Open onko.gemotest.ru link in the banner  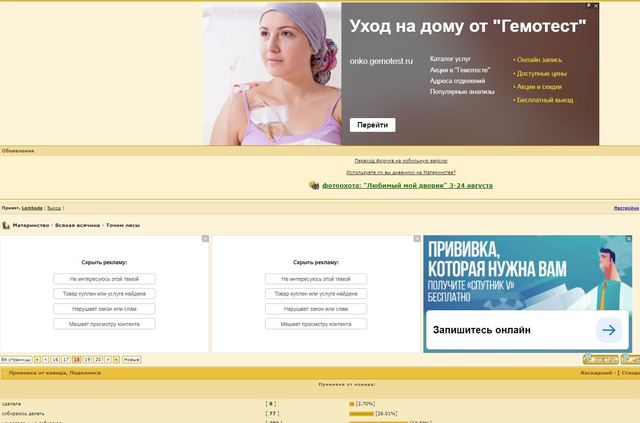381,61
